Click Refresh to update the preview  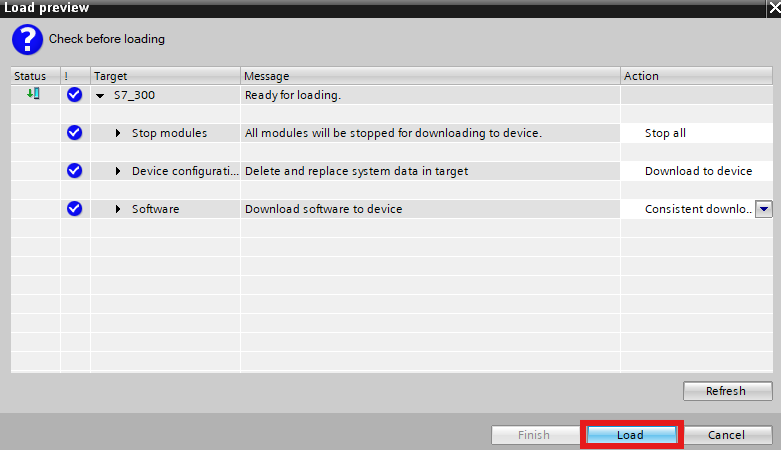[727, 391]
